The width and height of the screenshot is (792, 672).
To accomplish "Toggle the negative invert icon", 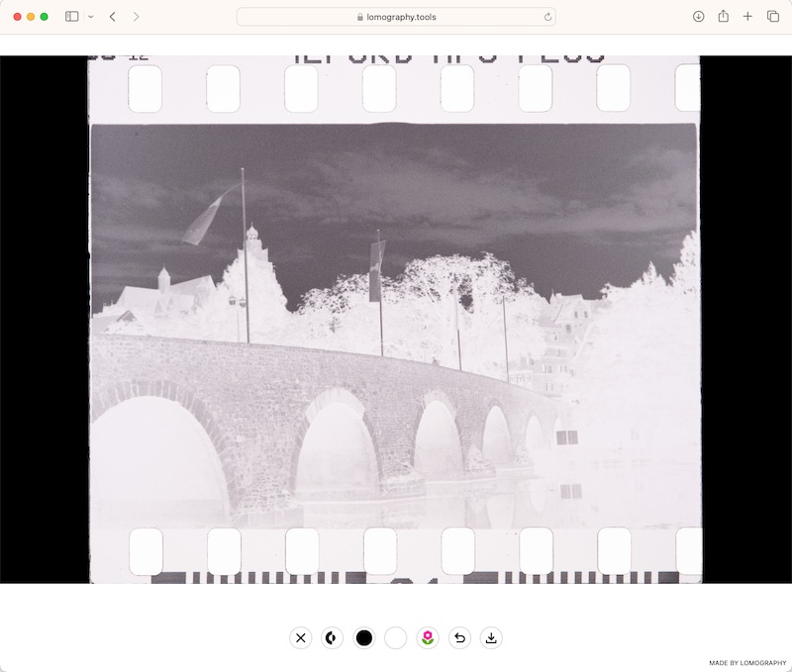I will (x=332, y=637).
